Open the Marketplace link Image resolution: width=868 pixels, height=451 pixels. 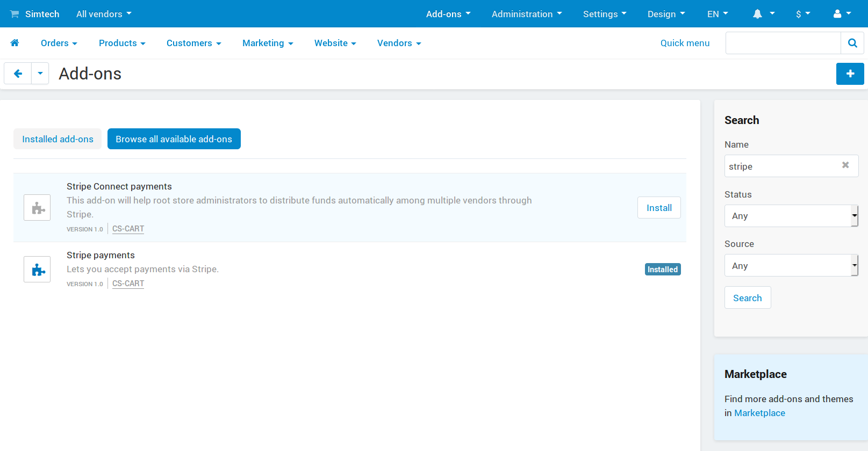(759, 413)
